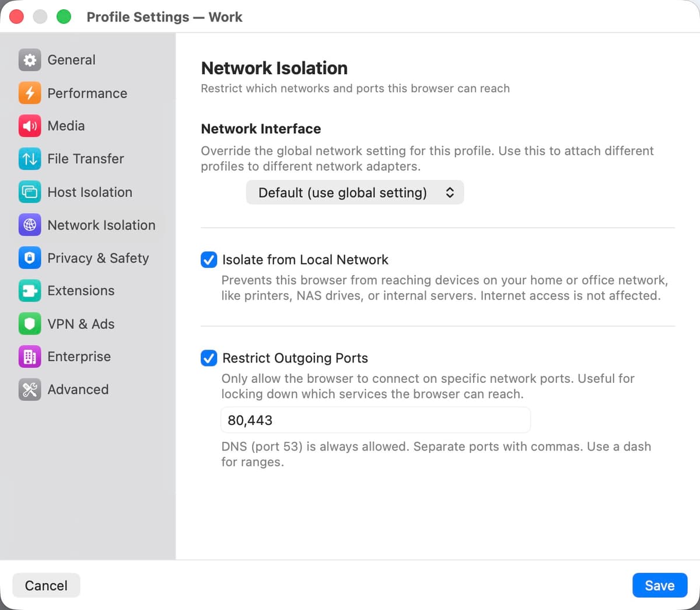Click the red close window button

pos(16,16)
